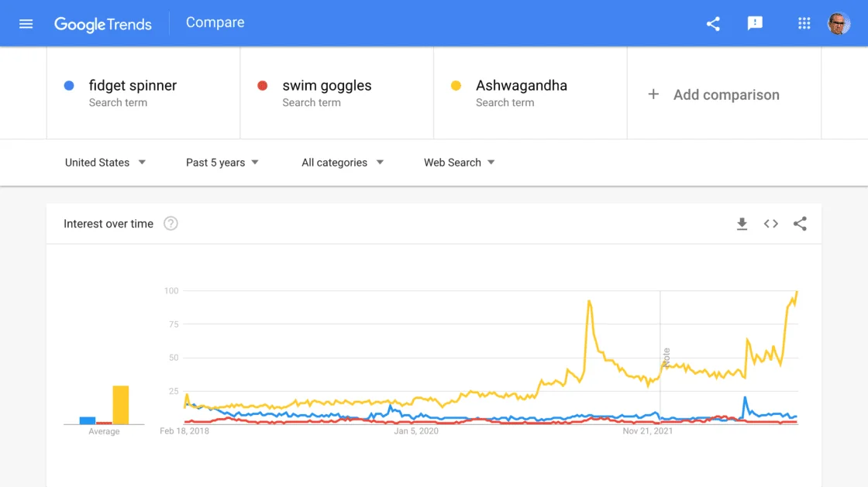Open the Past 5 years dropdown
Screen dimensions: 868x487
point(222,163)
